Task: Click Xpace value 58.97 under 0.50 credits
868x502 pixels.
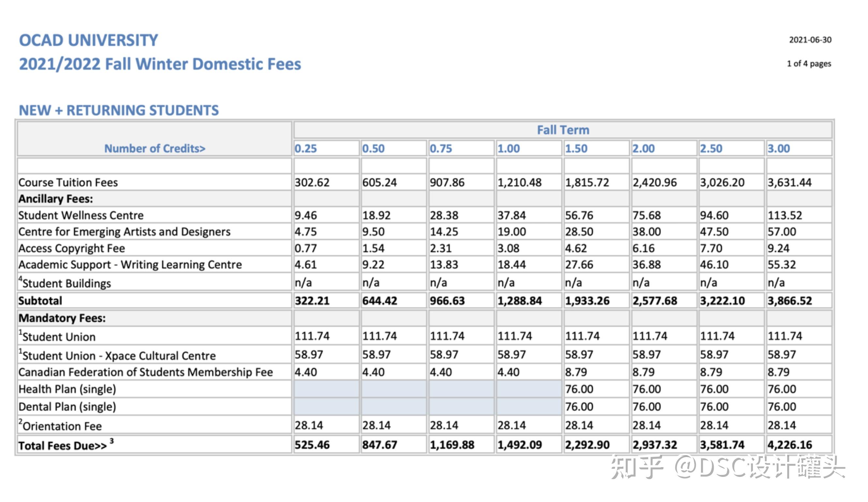Action: tap(376, 354)
